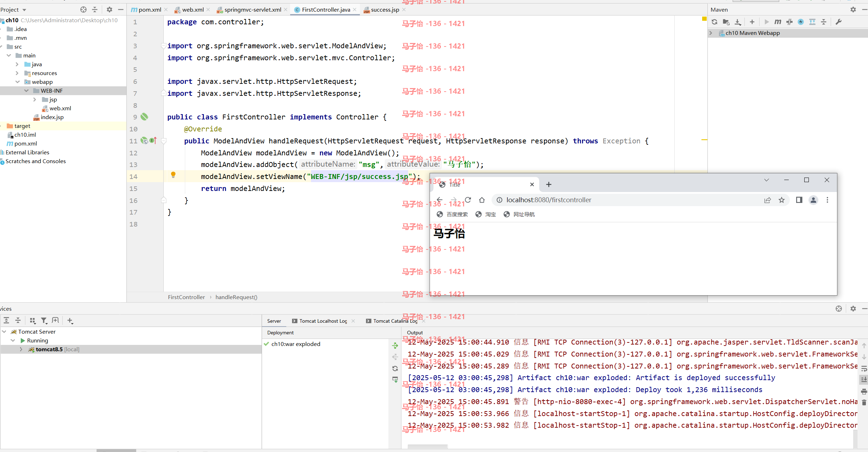
Task: Click FirstController breadcrumb
Action: [186, 297]
